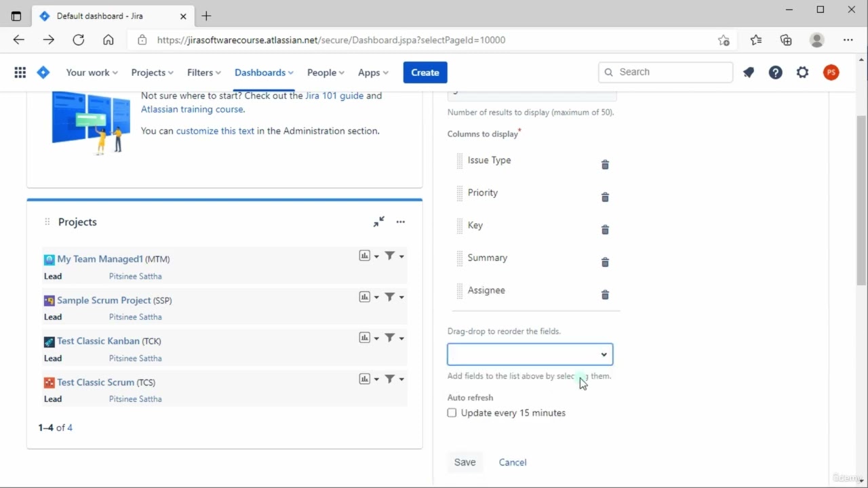Image resolution: width=868 pixels, height=488 pixels.
Task: Open the Dashboards menu
Action: pos(264,73)
